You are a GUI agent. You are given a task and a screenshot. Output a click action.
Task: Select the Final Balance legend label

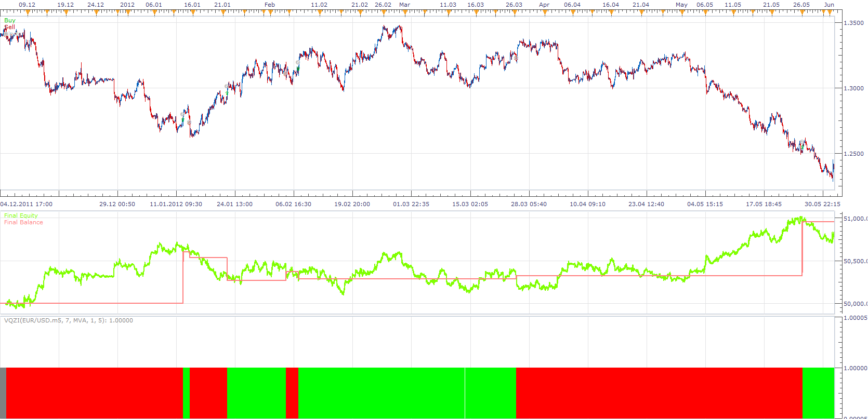point(23,222)
